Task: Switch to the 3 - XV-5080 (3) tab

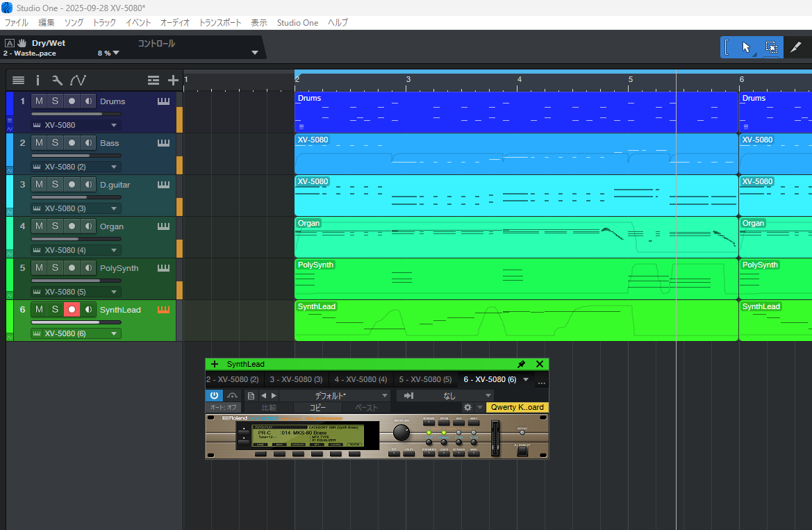Action: [x=296, y=380]
